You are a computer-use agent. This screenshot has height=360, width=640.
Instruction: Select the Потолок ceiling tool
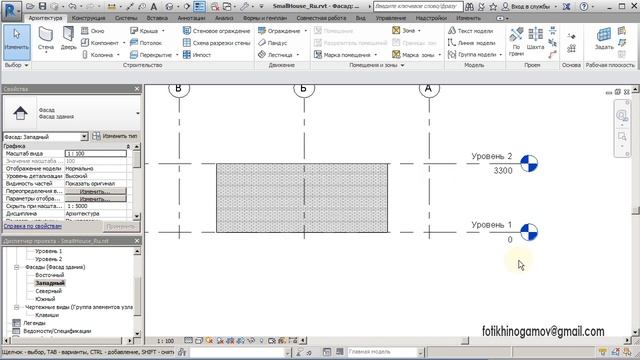(146, 42)
